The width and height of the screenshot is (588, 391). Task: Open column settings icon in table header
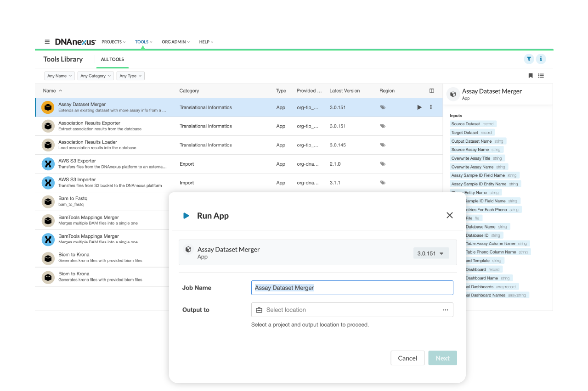[432, 91]
